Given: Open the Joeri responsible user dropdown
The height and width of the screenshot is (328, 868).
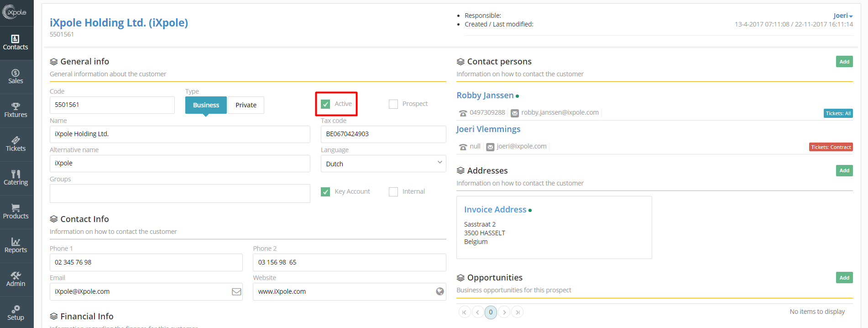Looking at the screenshot, I should coord(842,16).
